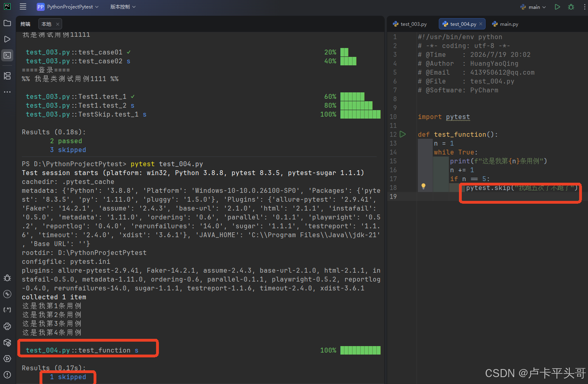Show more tool windows ellipsis in sidebar
The height and width of the screenshot is (384, 588).
[7, 92]
